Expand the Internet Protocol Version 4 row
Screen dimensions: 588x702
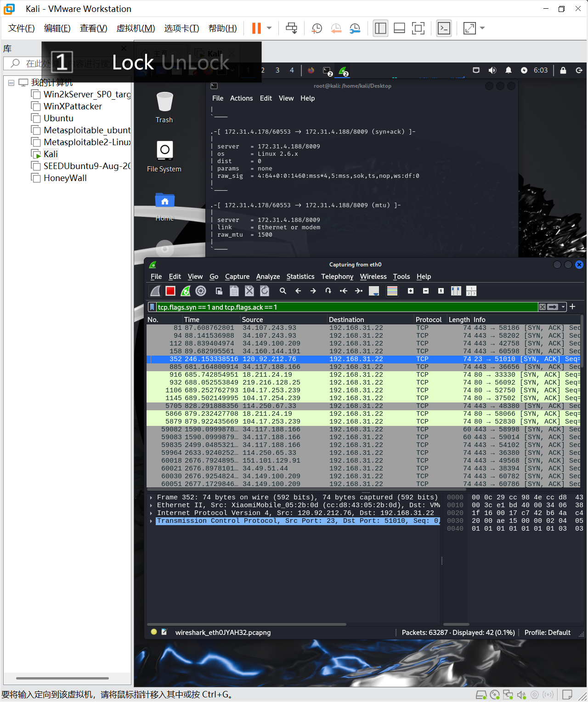pos(151,513)
